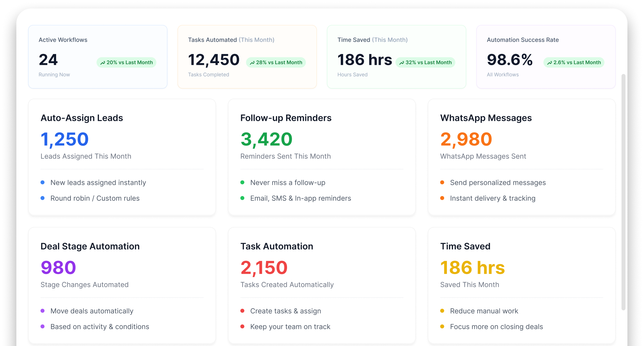Click the 'Follow-up Reminders' heading

pyautogui.click(x=286, y=118)
